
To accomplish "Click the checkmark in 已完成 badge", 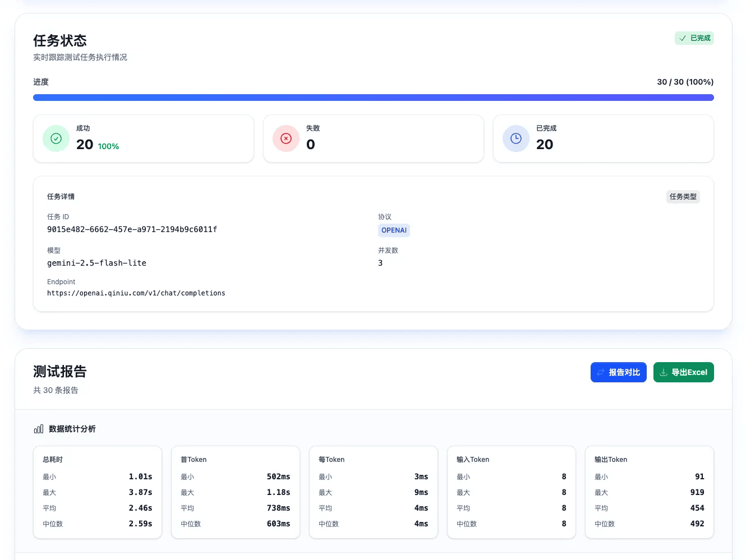I will pyautogui.click(x=683, y=38).
